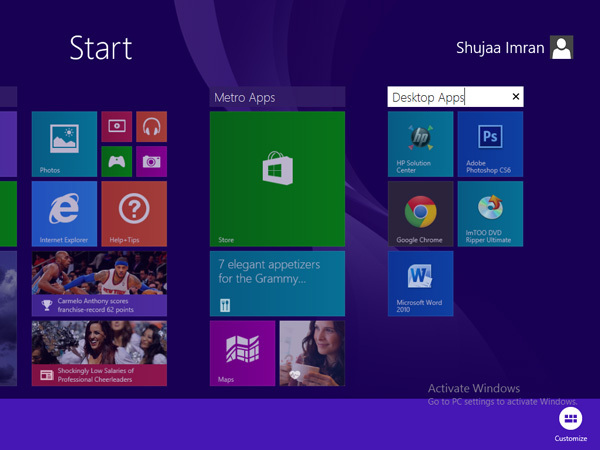The image size is (600, 450).
Task: Open the Carmelo Anthony sports news tile
Action: pos(99,284)
